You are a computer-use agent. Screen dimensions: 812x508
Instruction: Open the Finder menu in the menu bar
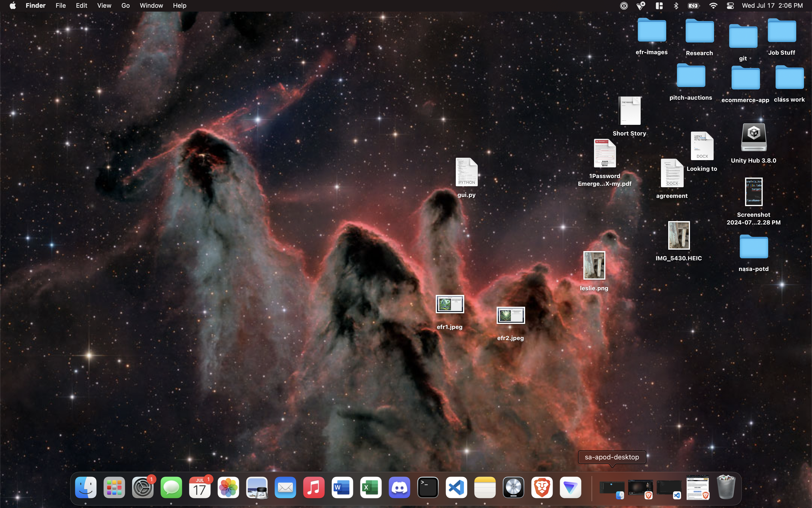coord(36,6)
